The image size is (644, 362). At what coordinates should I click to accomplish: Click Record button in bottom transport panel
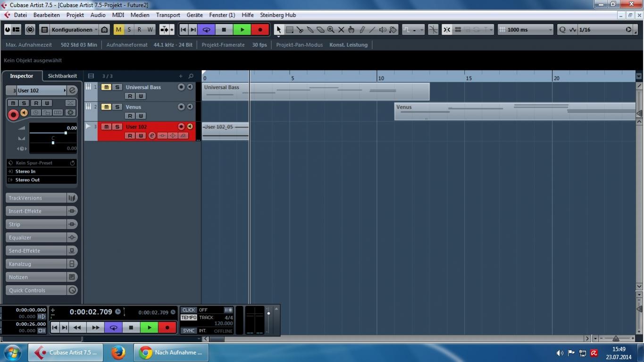point(167,328)
